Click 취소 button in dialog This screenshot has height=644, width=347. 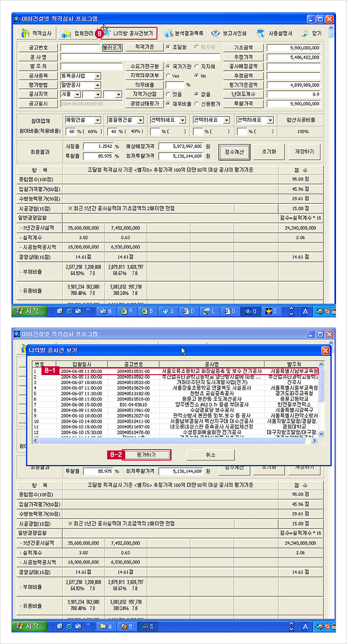click(x=210, y=454)
